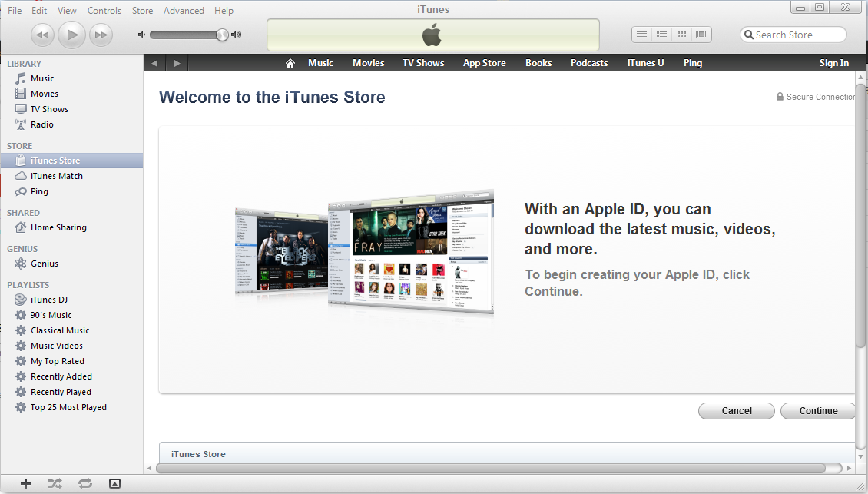Open the View menu

tap(67, 11)
